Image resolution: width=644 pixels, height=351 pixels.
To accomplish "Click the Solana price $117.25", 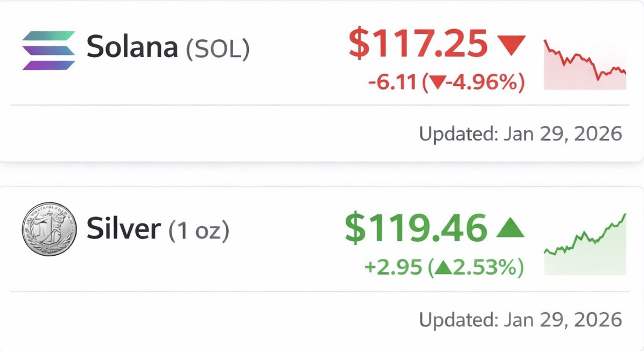I will coord(417,44).
